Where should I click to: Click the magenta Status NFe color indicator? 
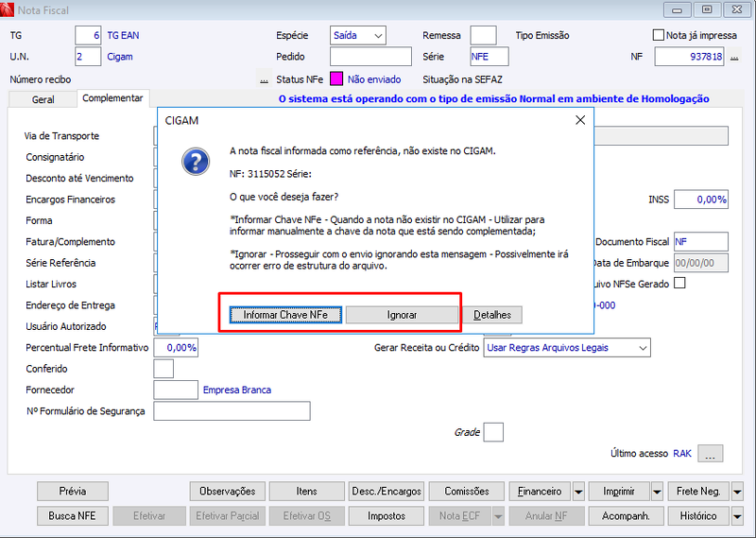336,79
